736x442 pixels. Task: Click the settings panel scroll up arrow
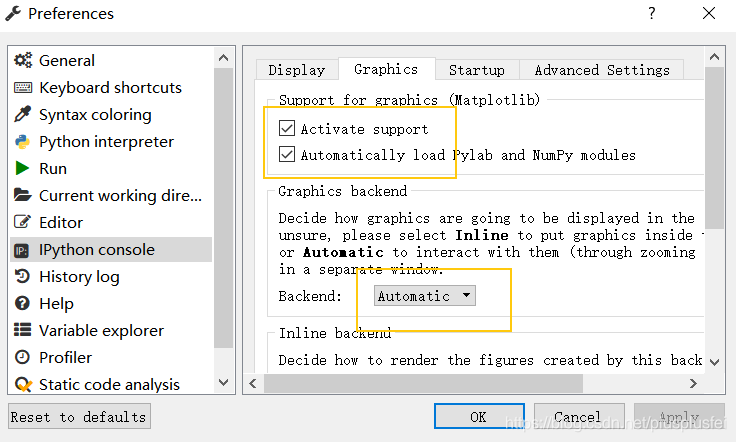714,57
